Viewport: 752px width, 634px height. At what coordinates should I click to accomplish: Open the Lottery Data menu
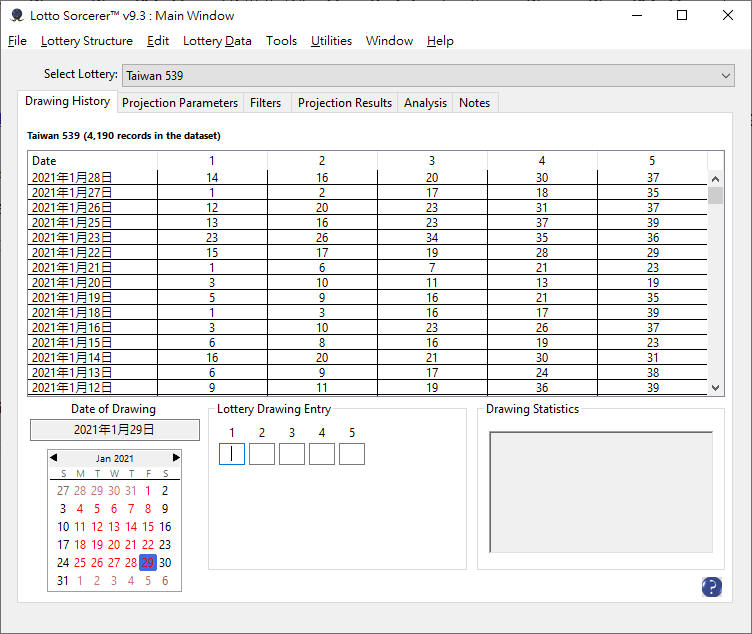(217, 41)
